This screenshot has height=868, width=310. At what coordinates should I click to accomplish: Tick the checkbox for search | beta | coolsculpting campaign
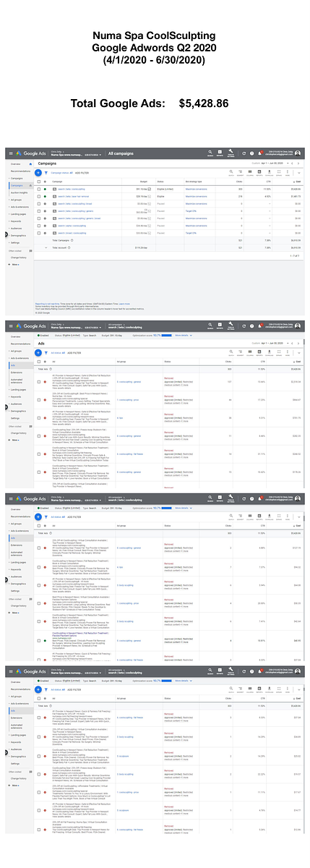tap(37, 190)
